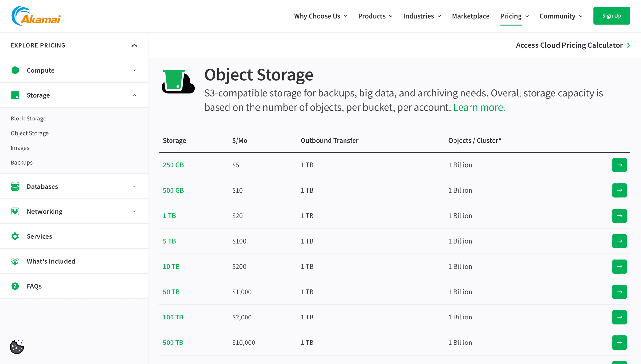The width and height of the screenshot is (641, 364).
Task: Select the Services gear icon
Action: coord(15,236)
